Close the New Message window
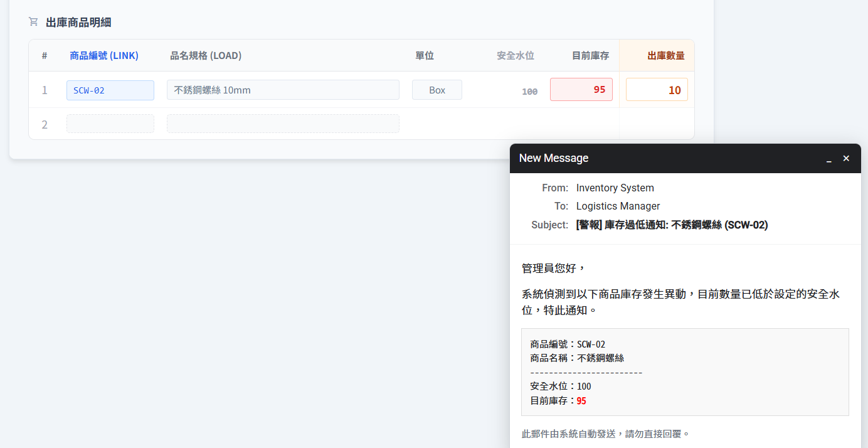 click(846, 159)
